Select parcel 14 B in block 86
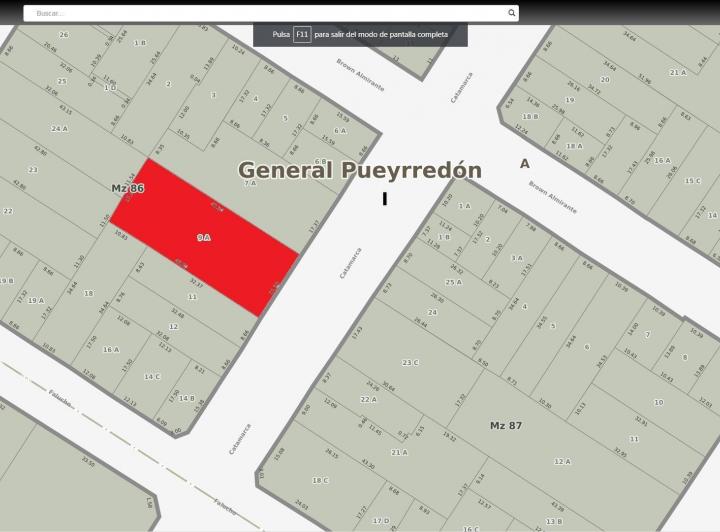This screenshot has height=532, width=720. 186,398
